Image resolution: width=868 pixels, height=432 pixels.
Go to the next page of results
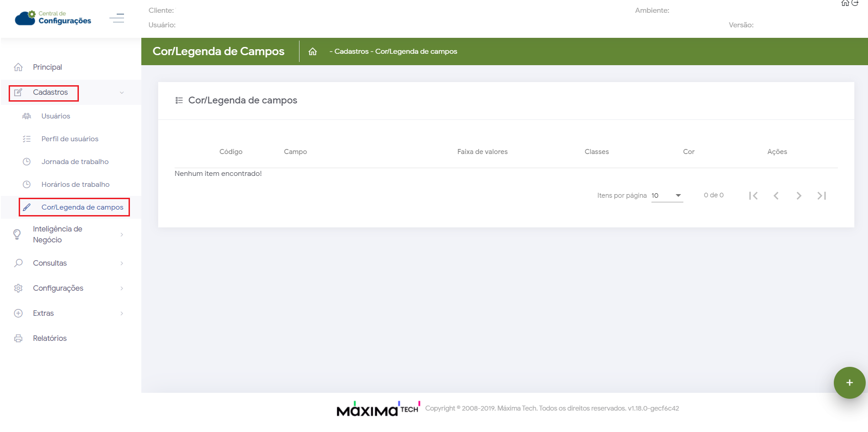(799, 195)
